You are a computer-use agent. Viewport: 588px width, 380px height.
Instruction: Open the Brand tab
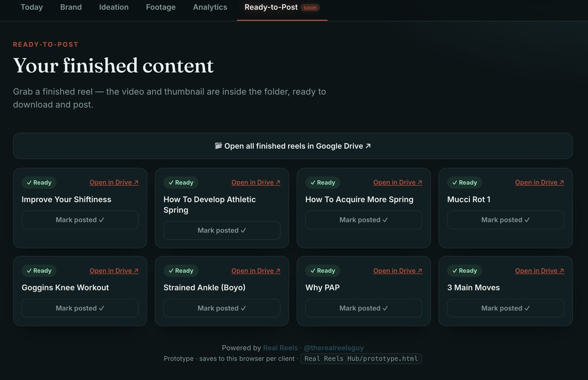pos(71,7)
